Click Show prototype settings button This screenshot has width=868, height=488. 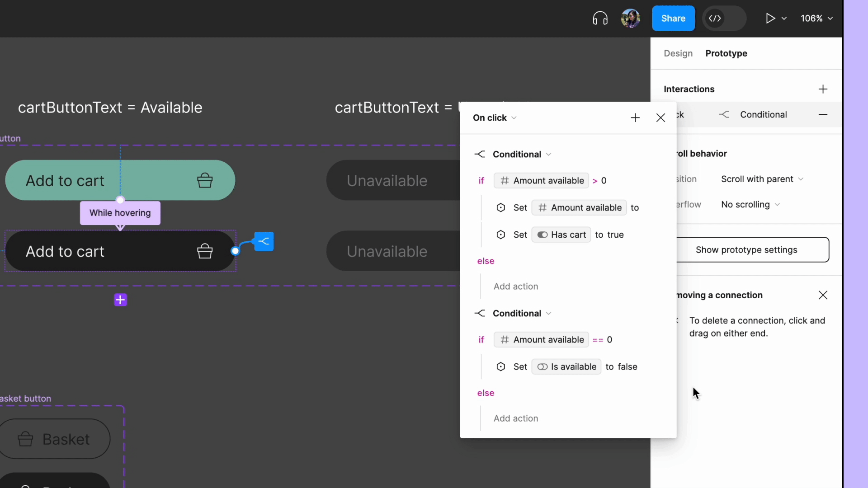pos(753,250)
